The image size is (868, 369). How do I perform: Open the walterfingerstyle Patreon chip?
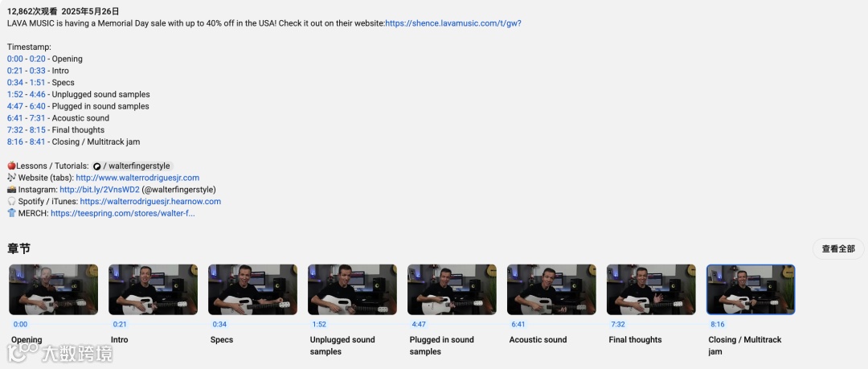click(x=133, y=166)
